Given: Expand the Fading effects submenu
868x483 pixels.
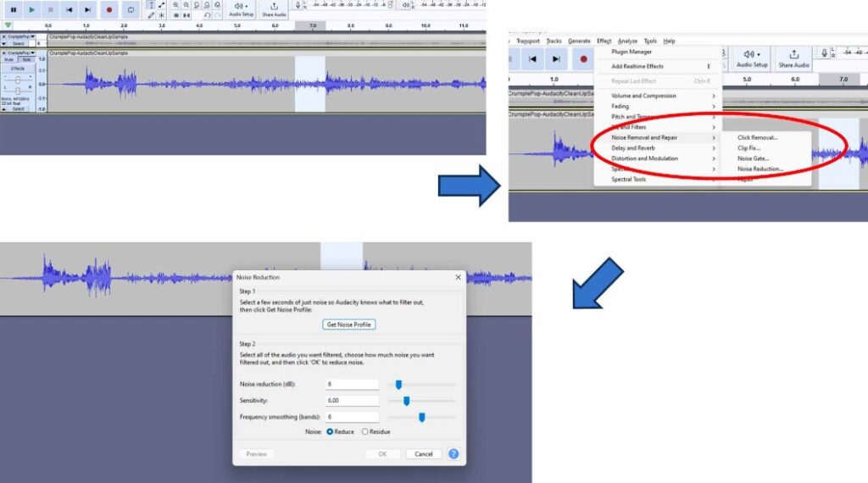Looking at the screenshot, I should click(620, 107).
